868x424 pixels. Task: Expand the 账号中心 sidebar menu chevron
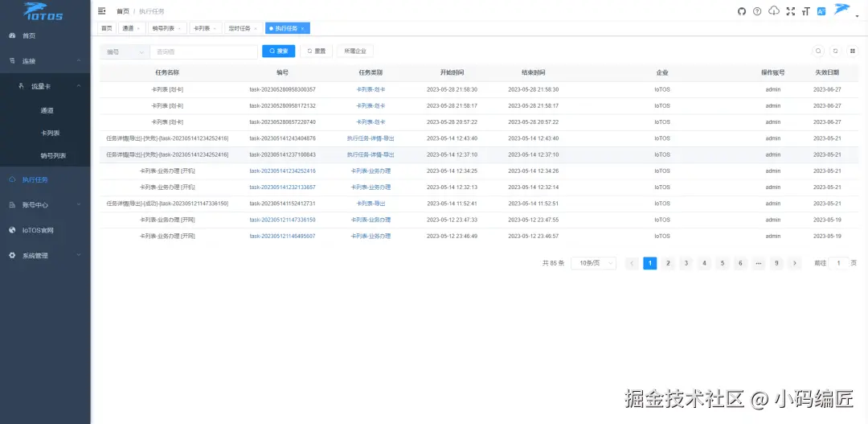(79, 204)
